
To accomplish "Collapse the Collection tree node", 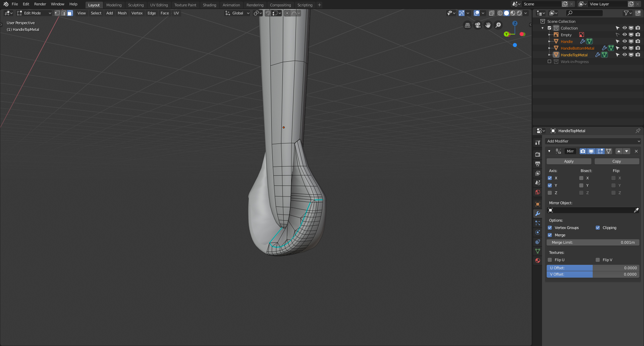I will (x=543, y=28).
